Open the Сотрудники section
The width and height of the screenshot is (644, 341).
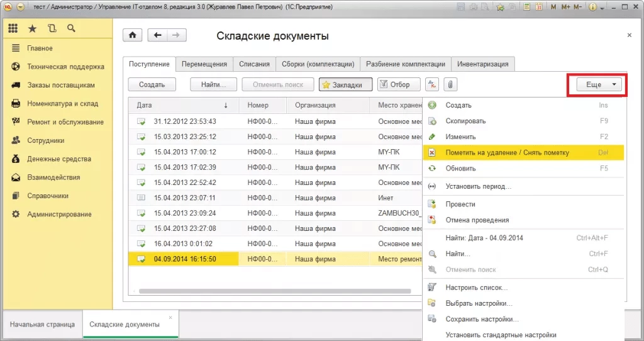45,140
